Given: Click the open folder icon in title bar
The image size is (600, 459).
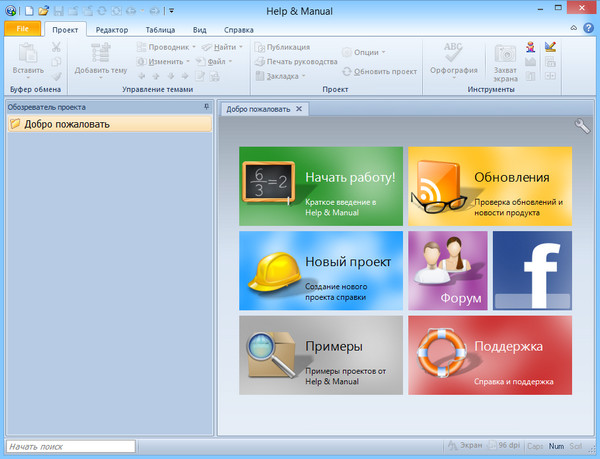Looking at the screenshot, I should coord(43,10).
